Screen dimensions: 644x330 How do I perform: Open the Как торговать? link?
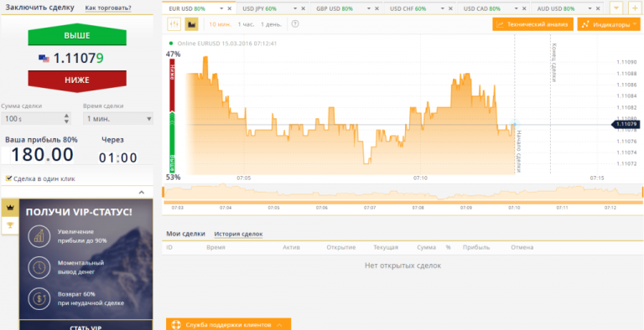(108, 8)
